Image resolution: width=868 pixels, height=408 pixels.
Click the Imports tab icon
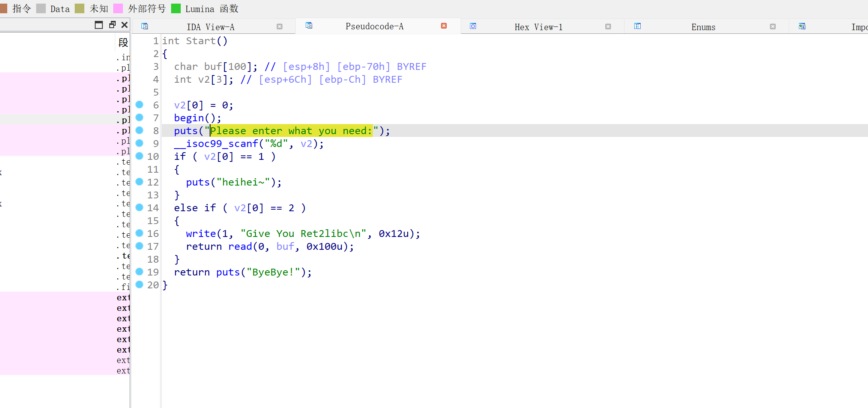click(802, 27)
